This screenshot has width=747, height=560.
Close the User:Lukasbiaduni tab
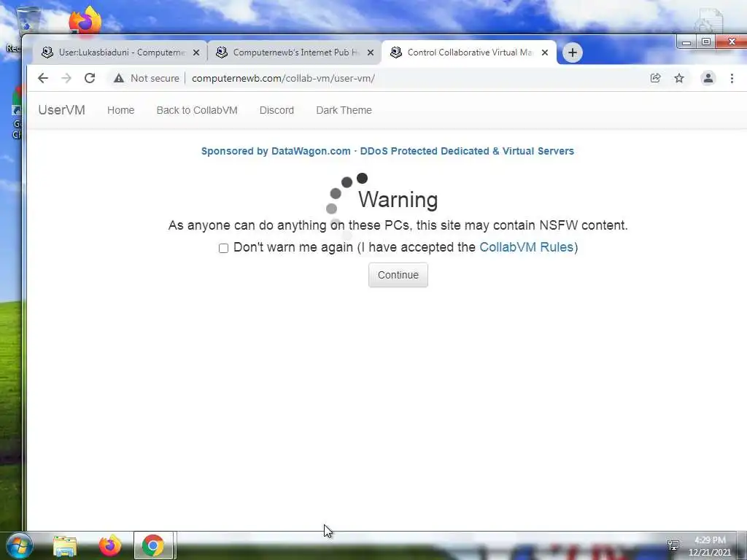196,52
